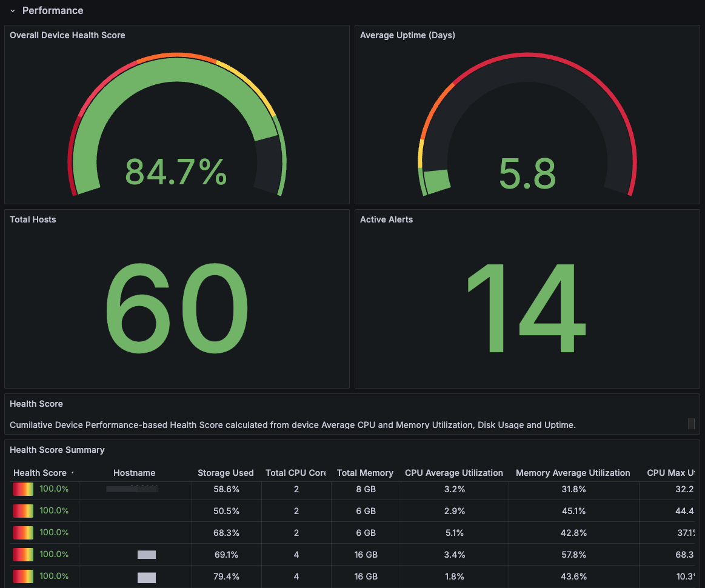Image resolution: width=705 pixels, height=588 pixels.
Task: Click sort arrow icon beside Health Score header
Action: 73,472
